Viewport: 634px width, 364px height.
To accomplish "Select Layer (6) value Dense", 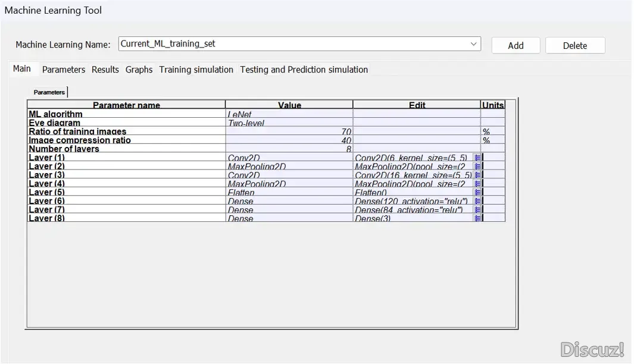I will (289, 200).
